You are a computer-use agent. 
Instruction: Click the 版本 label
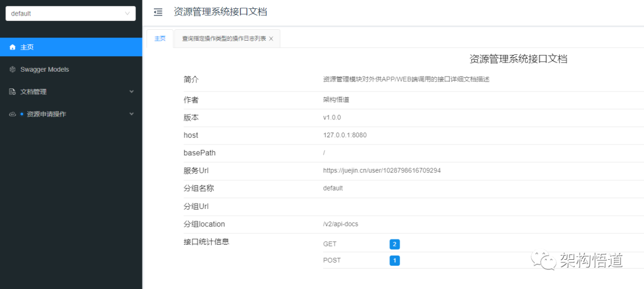(x=191, y=117)
